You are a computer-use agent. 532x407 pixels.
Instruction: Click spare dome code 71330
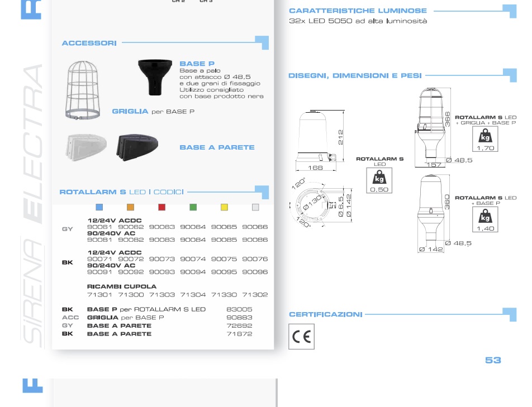[x=224, y=295]
